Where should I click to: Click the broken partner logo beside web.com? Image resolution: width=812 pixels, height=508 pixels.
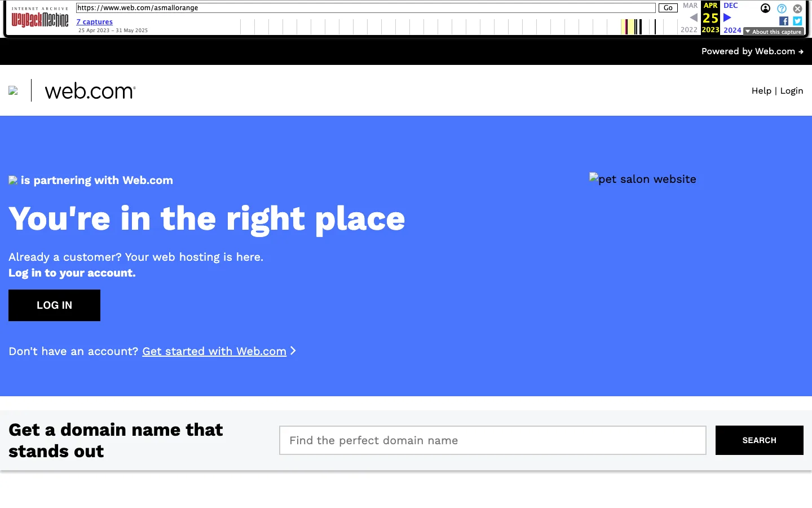(x=14, y=90)
